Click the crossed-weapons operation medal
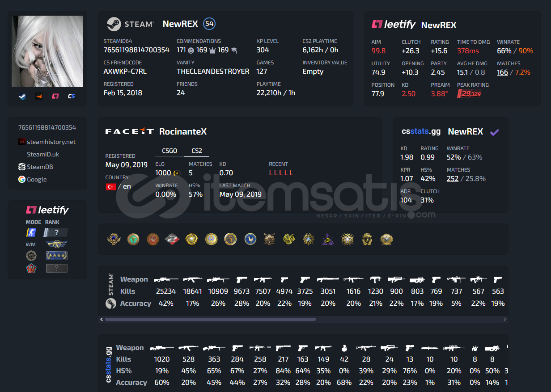 click(269, 239)
